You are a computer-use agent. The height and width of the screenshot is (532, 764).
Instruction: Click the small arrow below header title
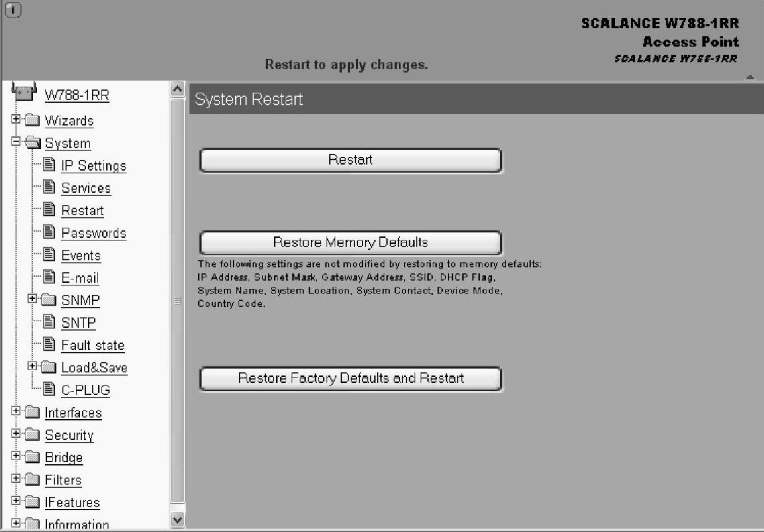750,77
